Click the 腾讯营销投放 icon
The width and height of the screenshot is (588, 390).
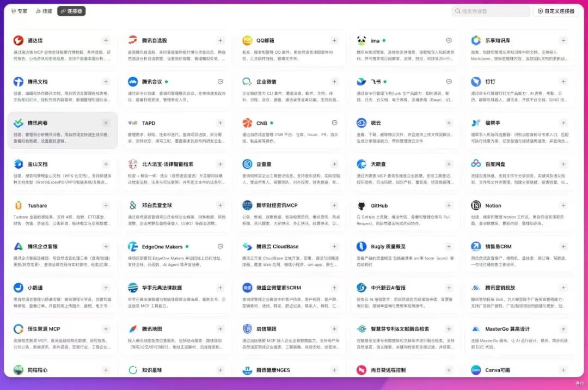point(476,288)
